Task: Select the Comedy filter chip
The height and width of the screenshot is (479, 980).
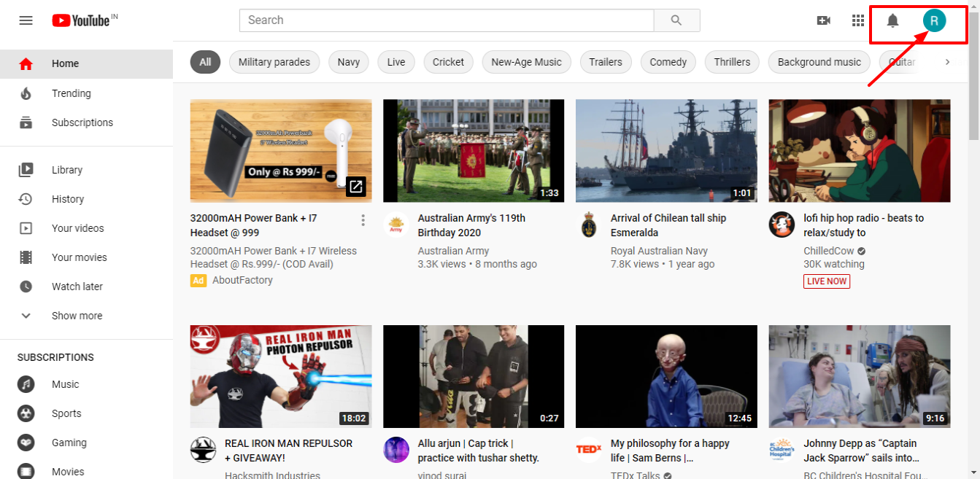Action: point(668,62)
